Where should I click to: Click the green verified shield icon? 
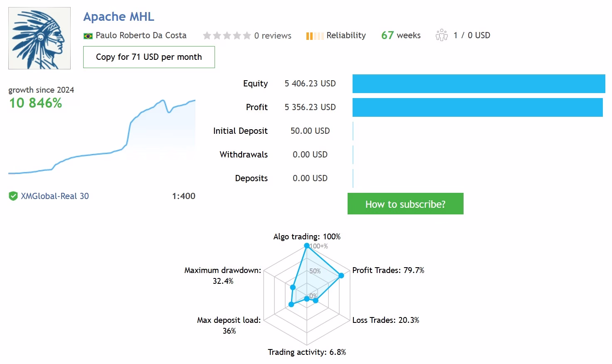(x=13, y=196)
